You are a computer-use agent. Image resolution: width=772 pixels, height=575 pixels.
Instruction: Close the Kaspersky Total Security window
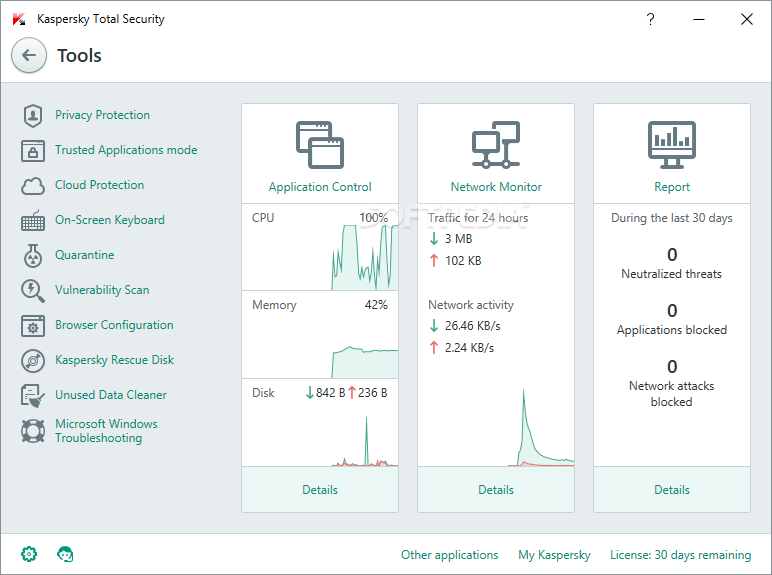[x=747, y=19]
